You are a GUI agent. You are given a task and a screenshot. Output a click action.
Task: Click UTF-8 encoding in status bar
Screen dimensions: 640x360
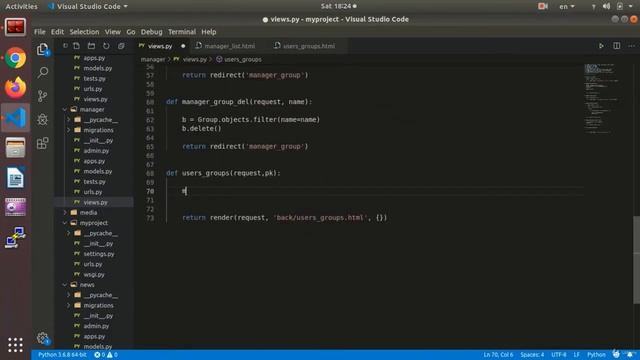(559, 355)
